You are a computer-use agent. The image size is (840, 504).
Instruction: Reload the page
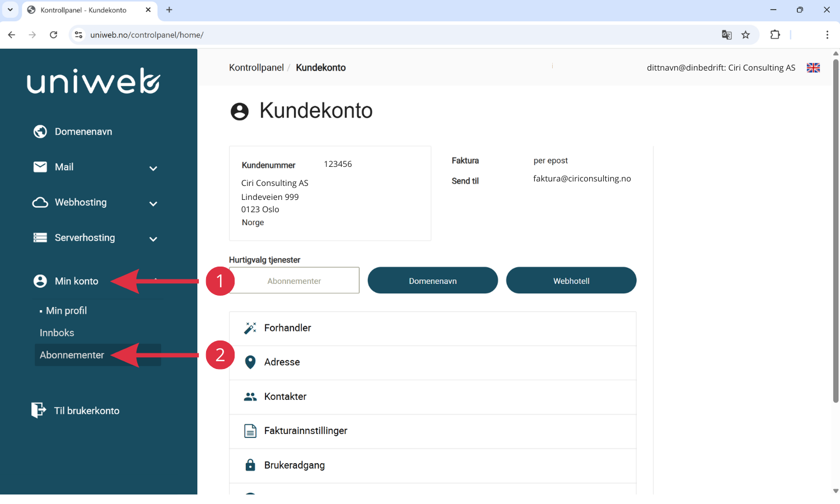53,35
